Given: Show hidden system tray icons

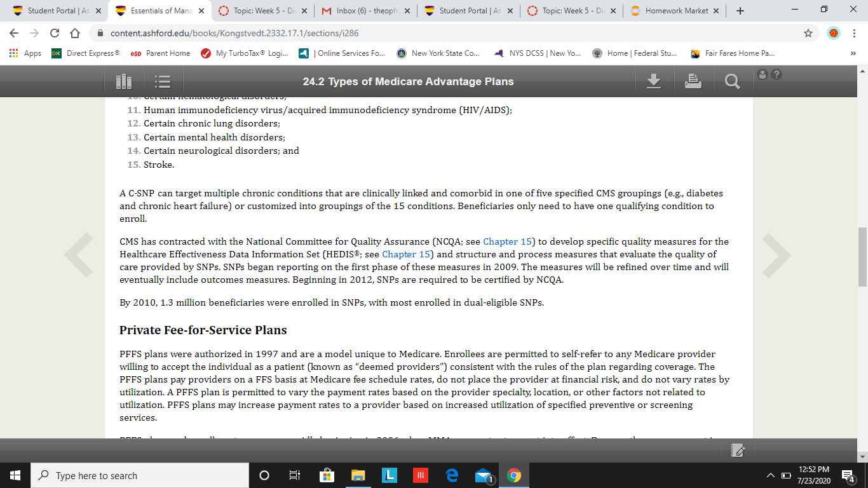Looking at the screenshot, I should 771,475.
